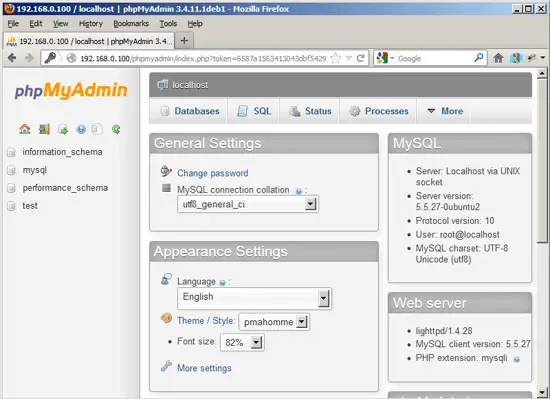Click the More settings wrench icon
This screenshot has width=550, height=399.
click(166, 366)
